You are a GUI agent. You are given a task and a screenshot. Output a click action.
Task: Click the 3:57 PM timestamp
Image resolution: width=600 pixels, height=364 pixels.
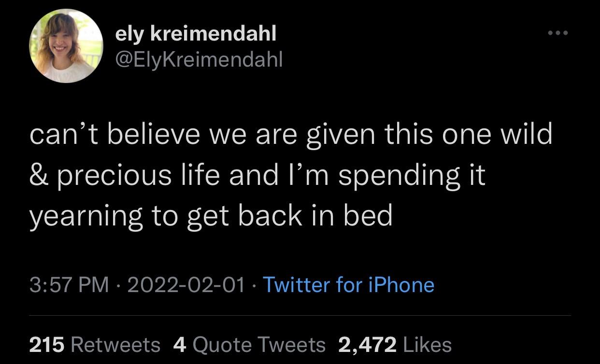[69, 284]
